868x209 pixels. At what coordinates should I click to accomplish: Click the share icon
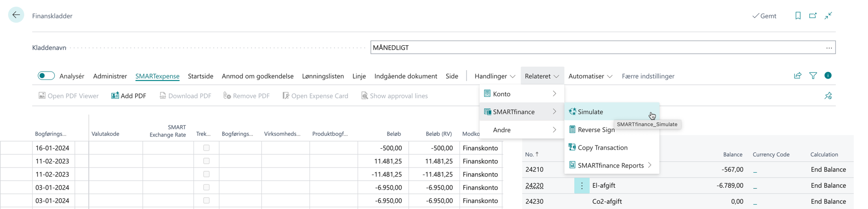(798, 76)
